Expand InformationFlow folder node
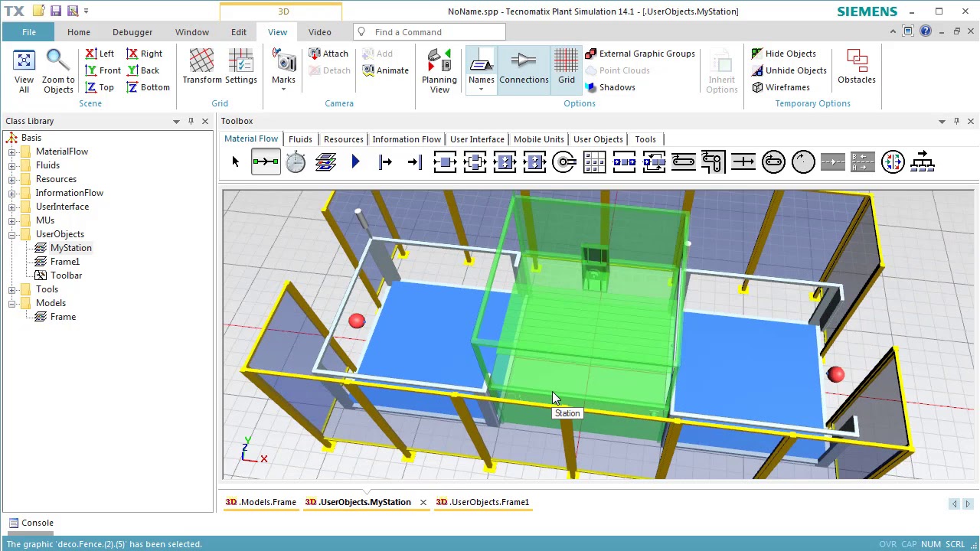Screen dimensions: 980x551 [12, 193]
